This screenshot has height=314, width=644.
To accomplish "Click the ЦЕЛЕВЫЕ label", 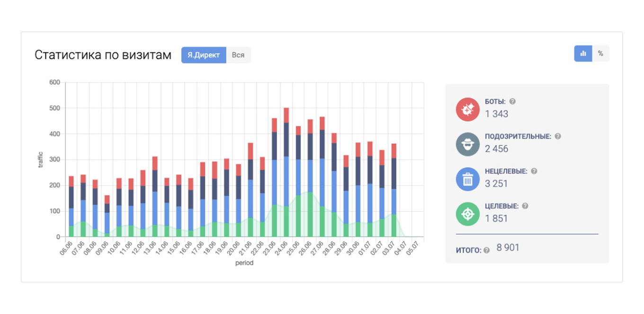I will pyautogui.click(x=501, y=206).
